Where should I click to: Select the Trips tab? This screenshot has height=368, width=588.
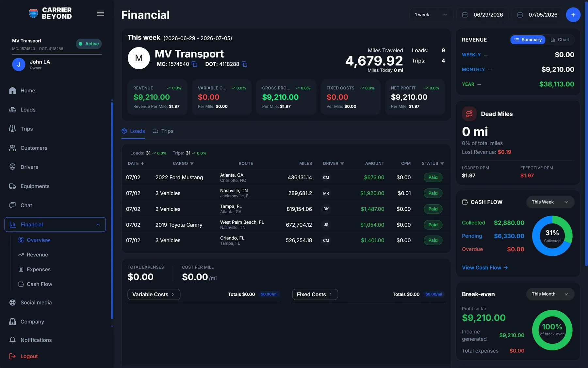tap(163, 131)
